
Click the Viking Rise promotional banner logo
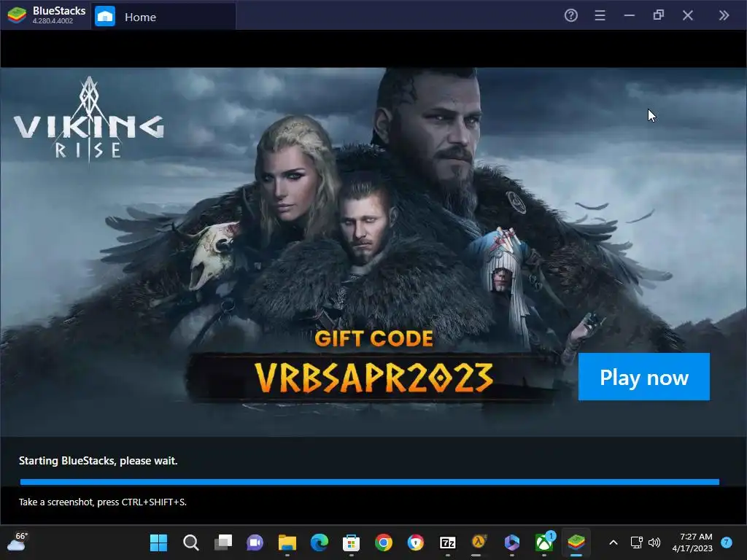[x=88, y=119]
